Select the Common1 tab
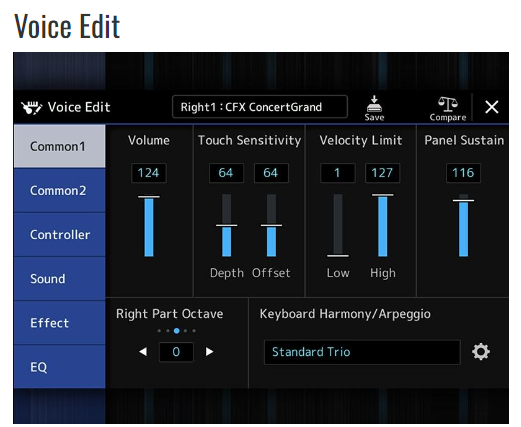This screenshot has width=521, height=427. (60, 146)
